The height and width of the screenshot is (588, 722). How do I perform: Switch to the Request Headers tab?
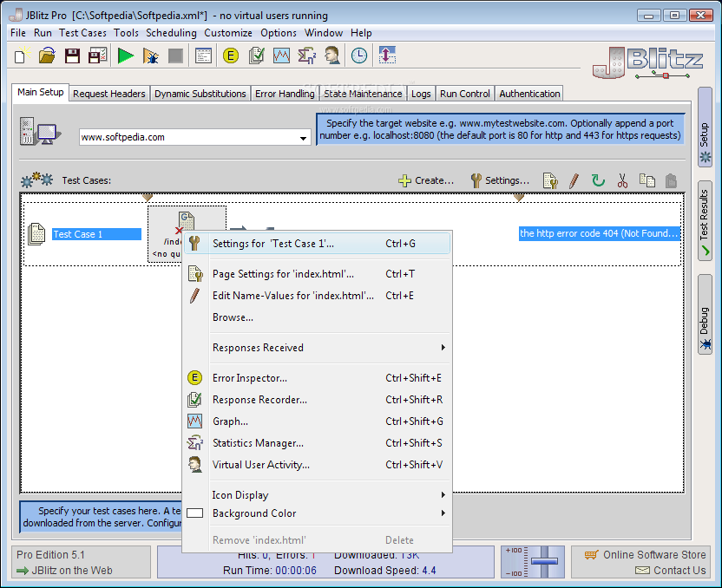coord(109,94)
